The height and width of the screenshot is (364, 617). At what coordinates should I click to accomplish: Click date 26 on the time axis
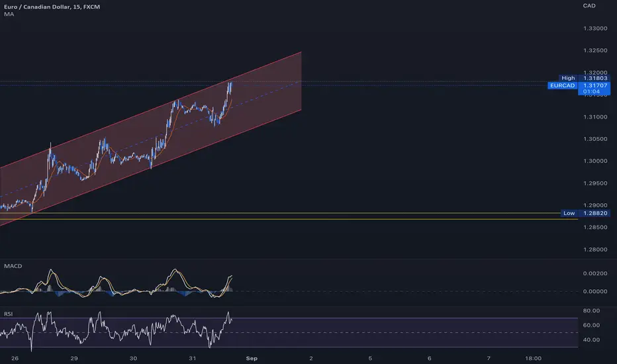click(x=15, y=358)
